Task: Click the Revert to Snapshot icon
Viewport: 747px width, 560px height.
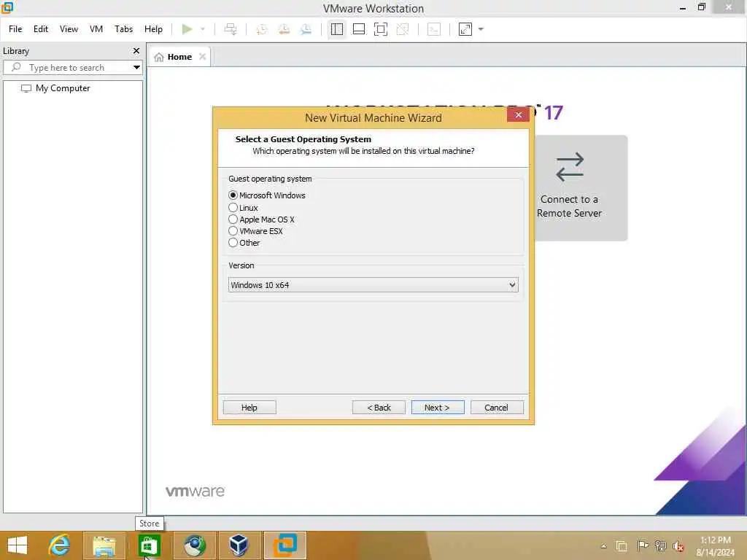Action: 284,29
